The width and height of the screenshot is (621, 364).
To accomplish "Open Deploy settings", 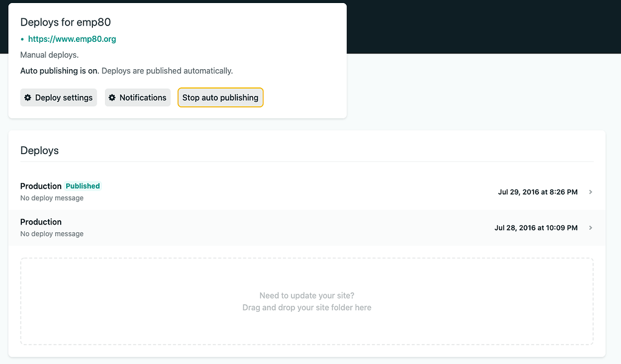I will point(58,97).
